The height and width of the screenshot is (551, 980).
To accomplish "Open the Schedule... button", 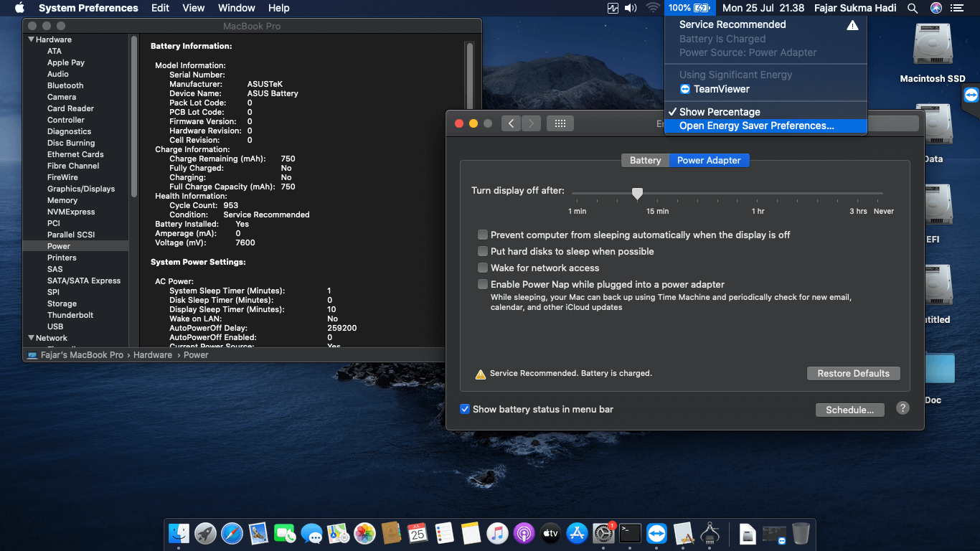I will tap(849, 410).
